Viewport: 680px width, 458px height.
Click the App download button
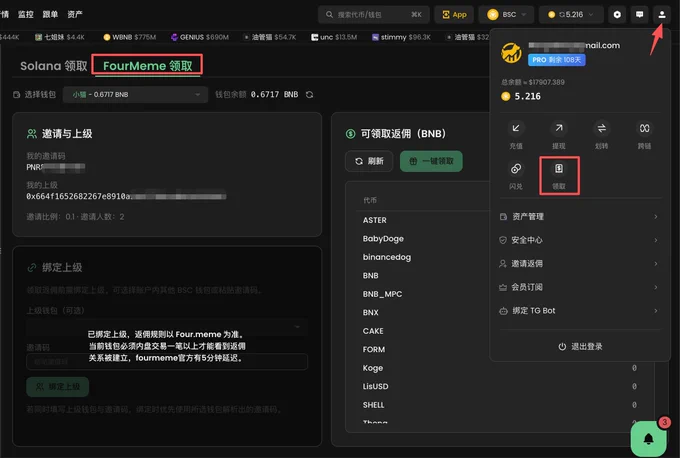point(454,15)
